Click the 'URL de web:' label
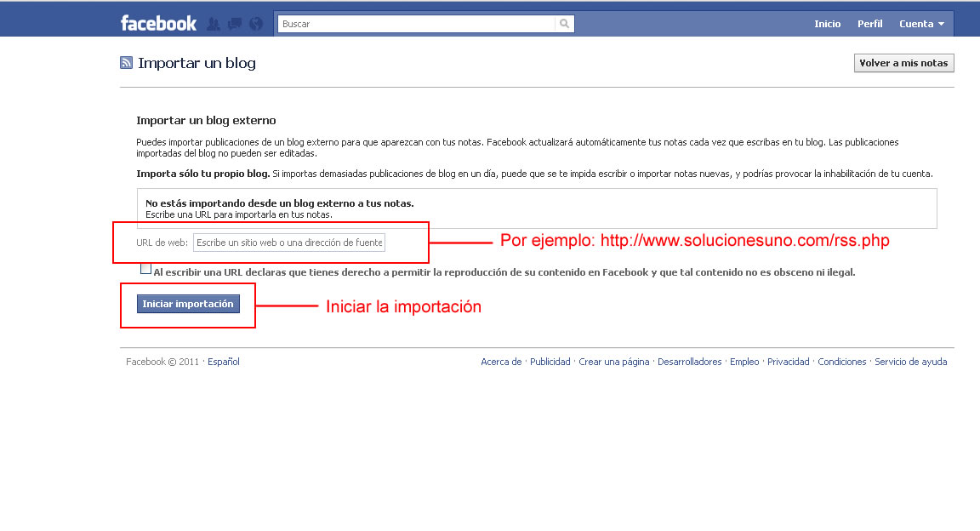The height and width of the screenshot is (531, 980). 162,243
